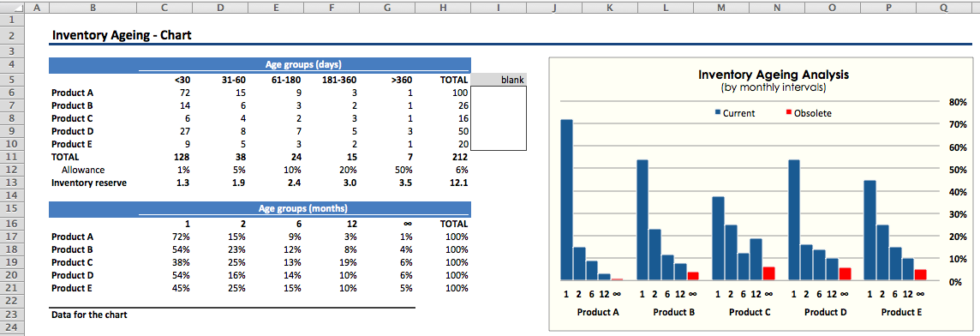980x336 pixels.
Task: Click the red Obsolete legend swatch
Action: pos(789,112)
